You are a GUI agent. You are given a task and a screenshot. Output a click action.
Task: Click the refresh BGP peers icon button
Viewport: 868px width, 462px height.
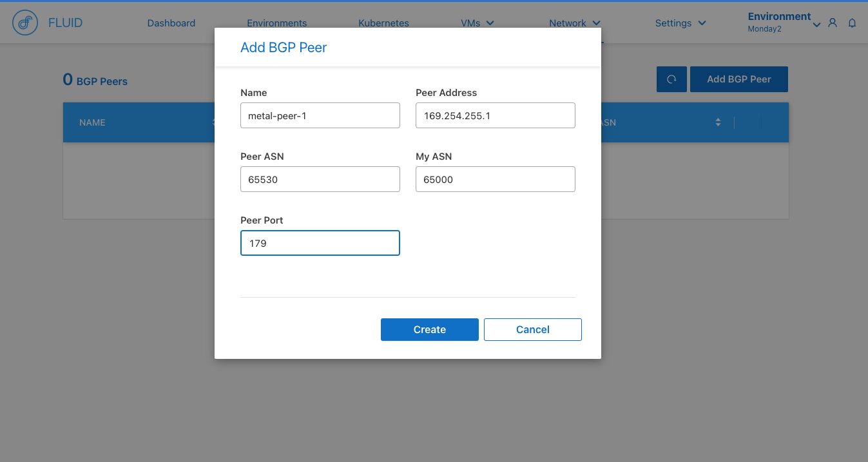tap(671, 79)
